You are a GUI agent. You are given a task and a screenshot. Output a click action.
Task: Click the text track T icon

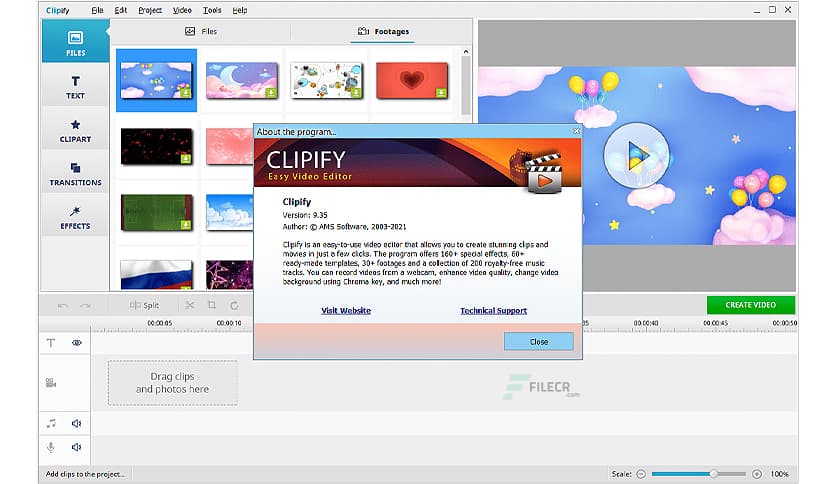[51, 343]
